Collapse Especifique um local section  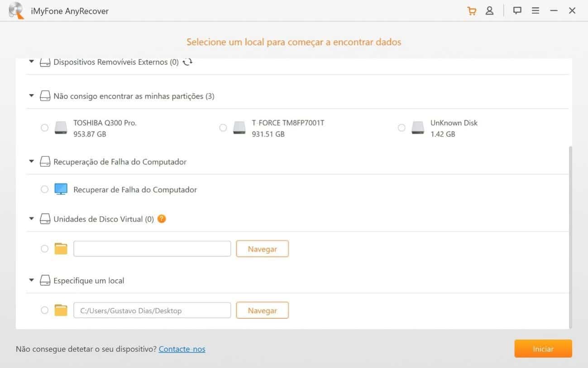pos(31,280)
